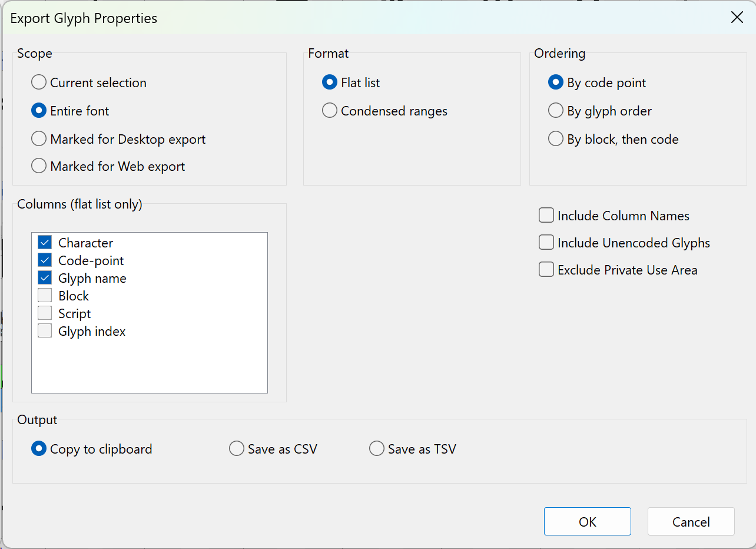Check the Script column option
756x549 pixels.
point(45,313)
